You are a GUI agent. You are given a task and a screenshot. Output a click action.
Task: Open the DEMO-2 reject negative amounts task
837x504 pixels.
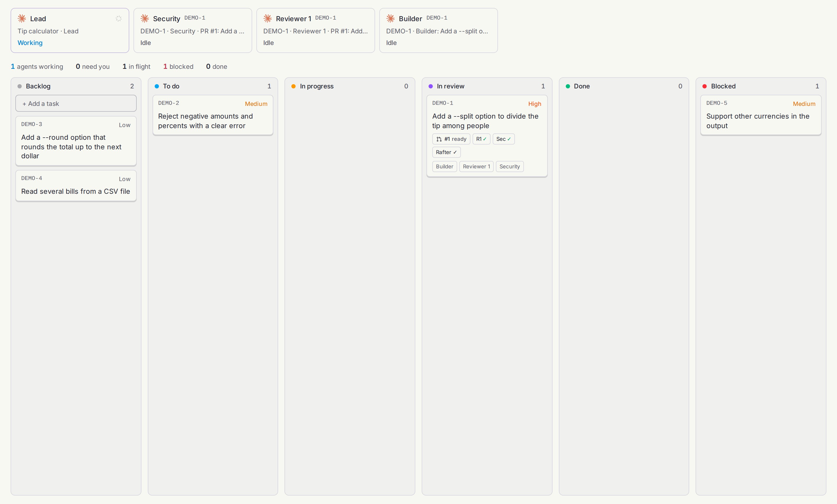(213, 115)
